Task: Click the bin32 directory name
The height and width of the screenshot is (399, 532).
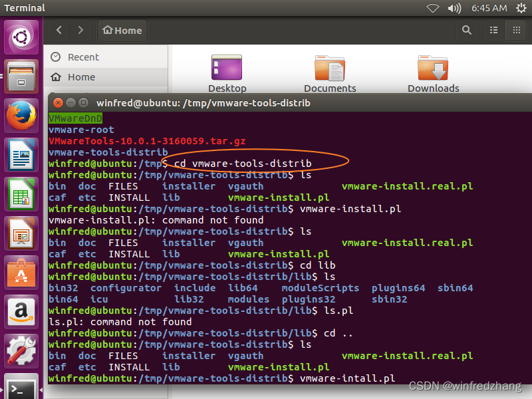Action: [x=63, y=288]
